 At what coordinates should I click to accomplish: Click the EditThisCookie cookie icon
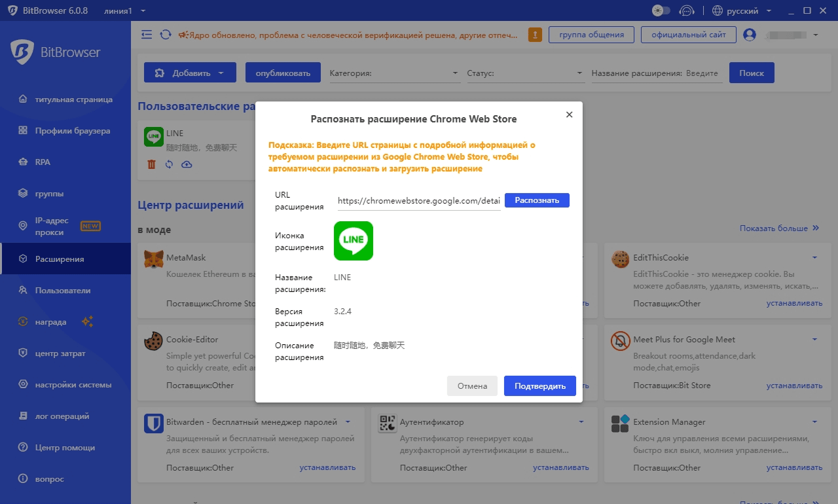[621, 259]
